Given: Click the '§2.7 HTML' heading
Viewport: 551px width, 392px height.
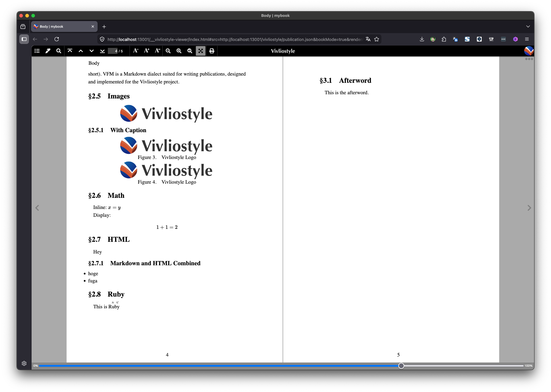Looking at the screenshot, I should 109,239.
